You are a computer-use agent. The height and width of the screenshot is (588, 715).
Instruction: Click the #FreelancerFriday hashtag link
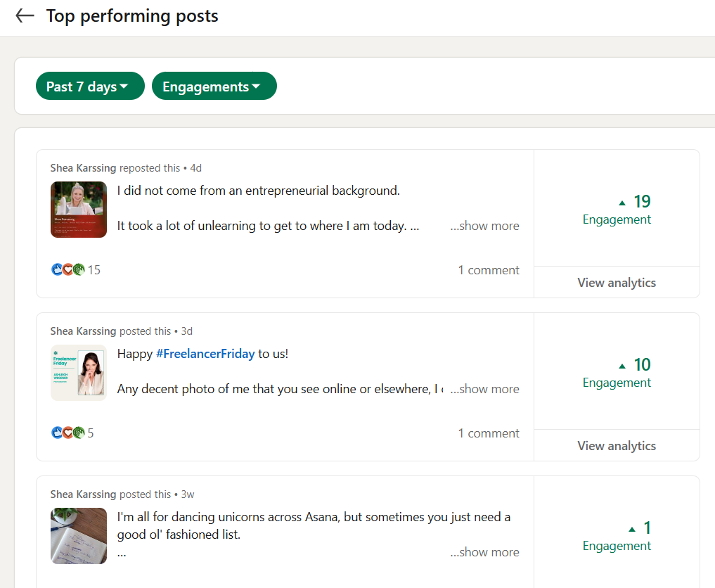coord(205,354)
